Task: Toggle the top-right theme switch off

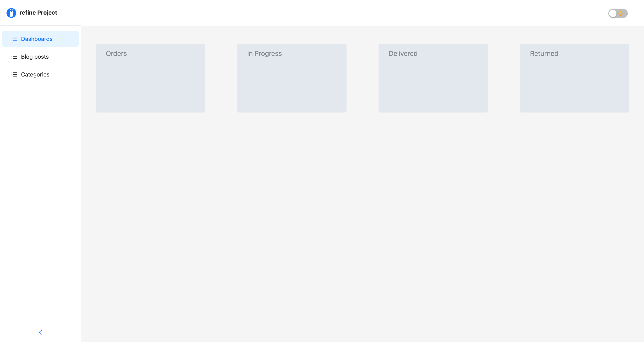Action: [x=618, y=13]
